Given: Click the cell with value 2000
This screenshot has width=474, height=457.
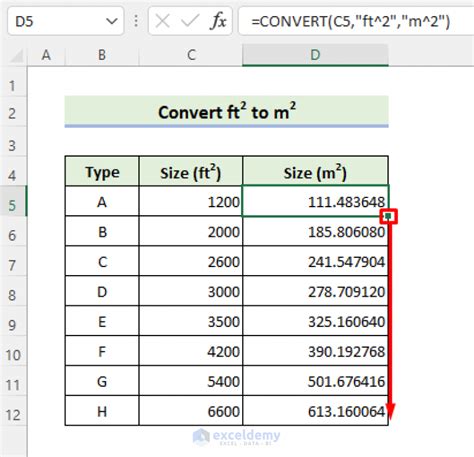Looking at the screenshot, I should pyautogui.click(x=191, y=231).
